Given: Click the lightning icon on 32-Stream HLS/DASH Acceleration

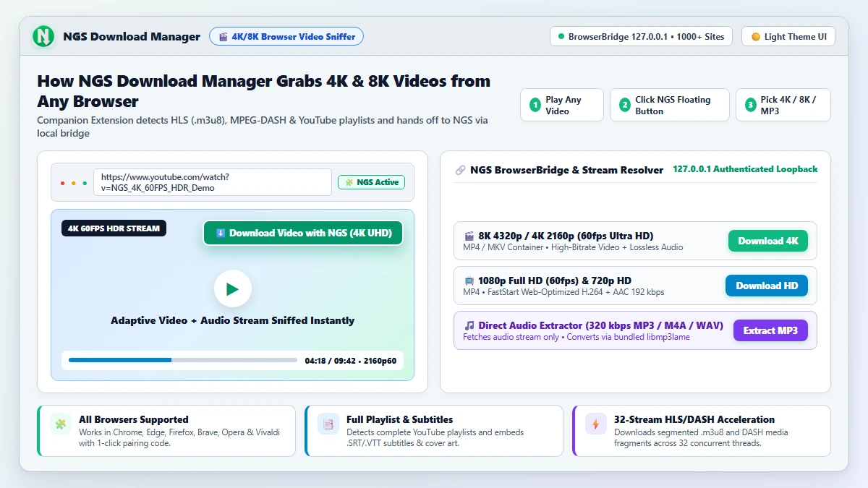Looking at the screenshot, I should (x=596, y=424).
